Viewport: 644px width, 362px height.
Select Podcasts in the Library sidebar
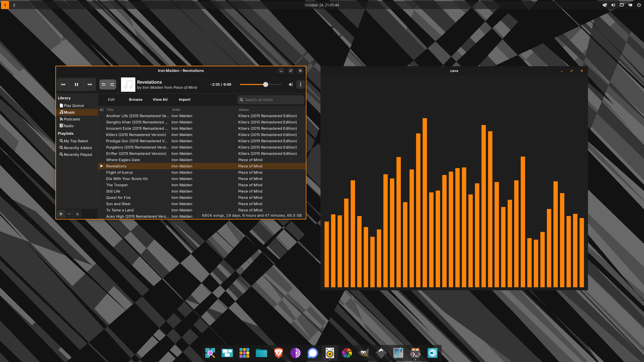(72, 119)
